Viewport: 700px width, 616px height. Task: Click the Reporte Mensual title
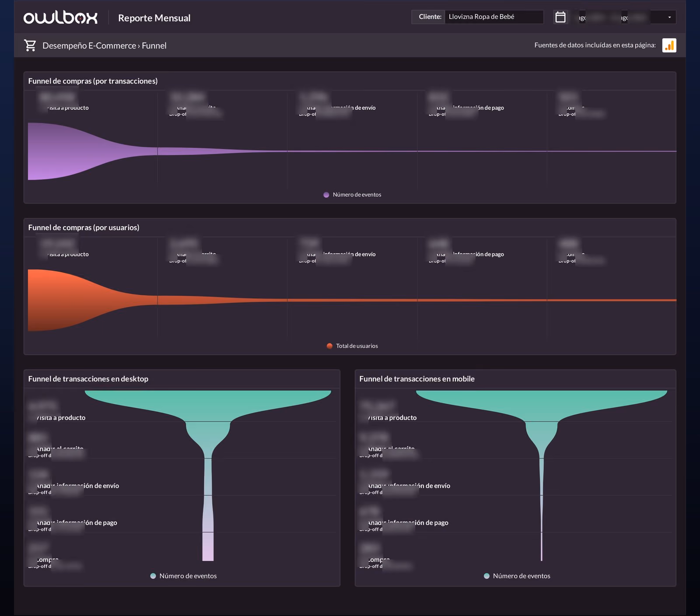(154, 18)
